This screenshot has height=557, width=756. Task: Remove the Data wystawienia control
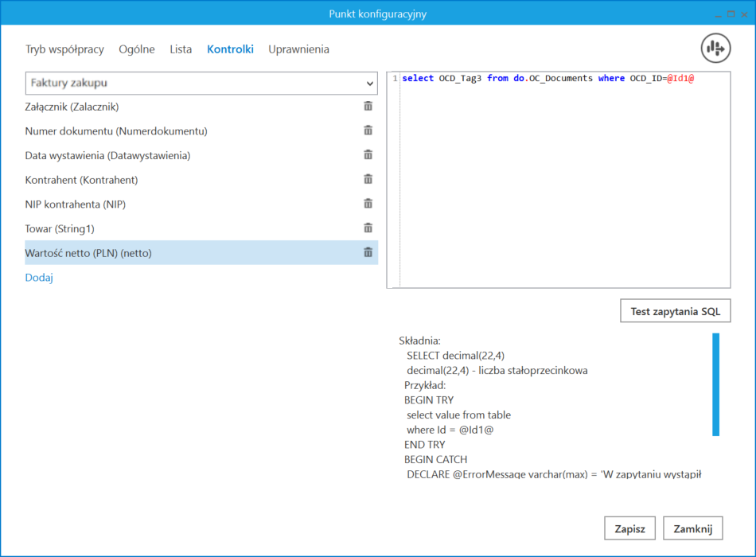click(368, 155)
